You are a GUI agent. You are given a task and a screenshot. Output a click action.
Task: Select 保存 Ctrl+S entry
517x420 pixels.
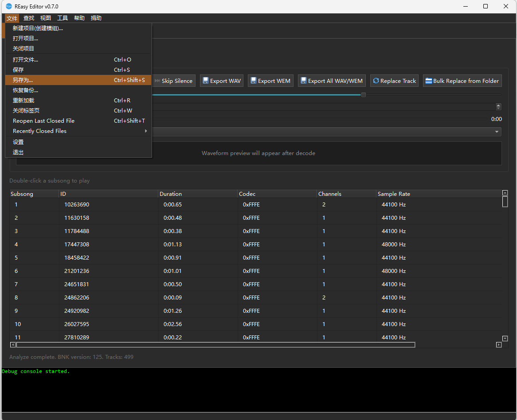click(x=78, y=70)
